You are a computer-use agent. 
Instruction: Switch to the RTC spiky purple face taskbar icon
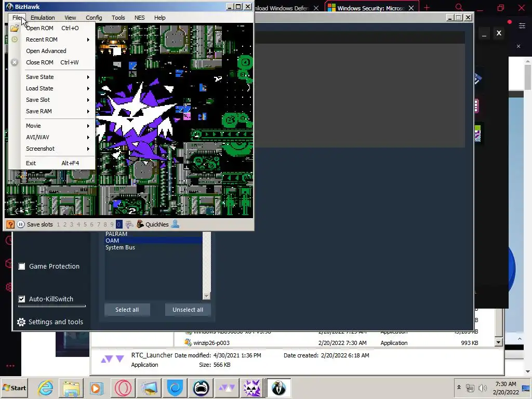(x=251, y=388)
